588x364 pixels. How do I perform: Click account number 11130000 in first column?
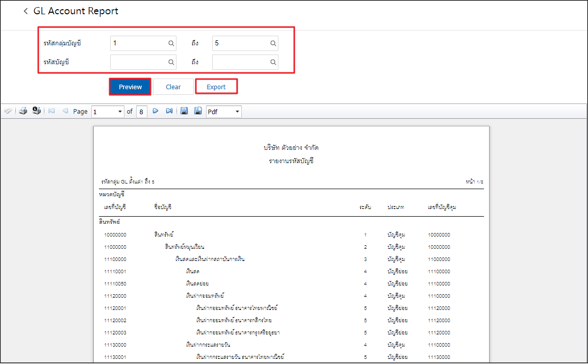coord(115,345)
